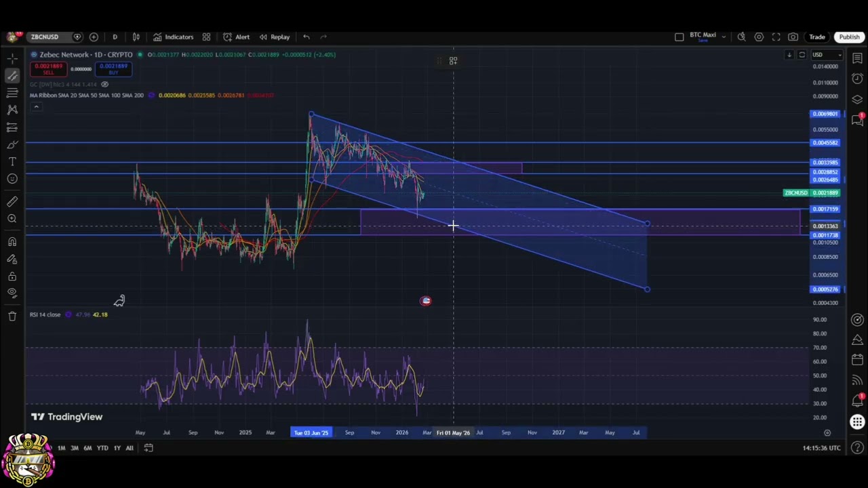Select the 3M date range
Image resolution: width=868 pixels, height=488 pixels.
tap(75, 448)
